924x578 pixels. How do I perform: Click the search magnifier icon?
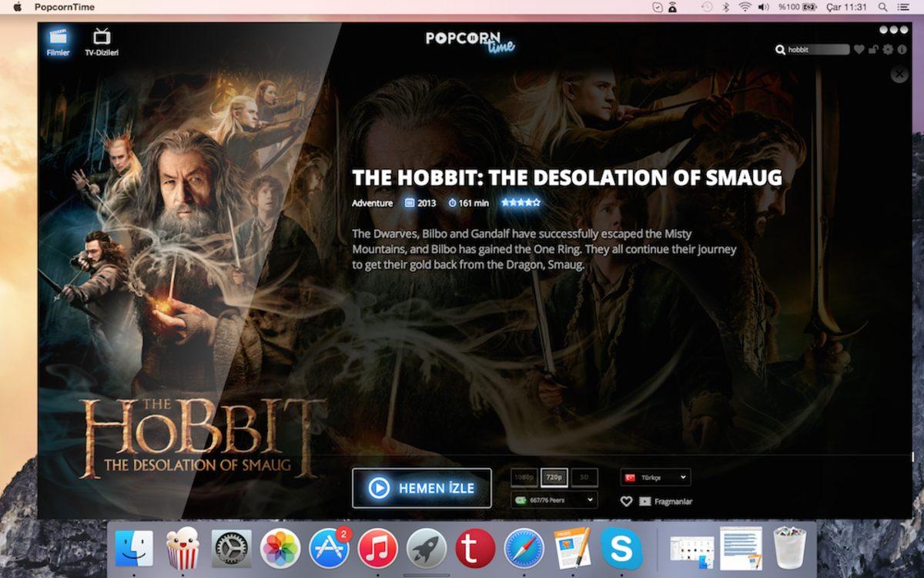click(781, 49)
